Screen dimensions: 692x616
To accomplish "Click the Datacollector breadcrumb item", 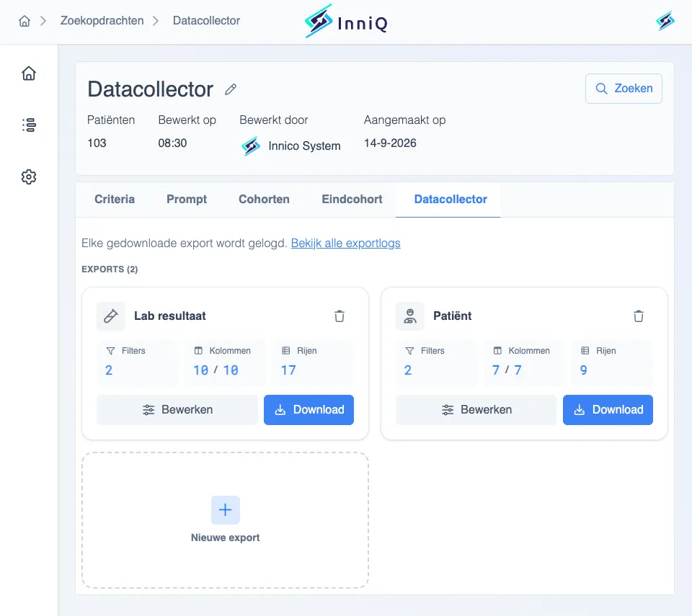I will pos(207,21).
